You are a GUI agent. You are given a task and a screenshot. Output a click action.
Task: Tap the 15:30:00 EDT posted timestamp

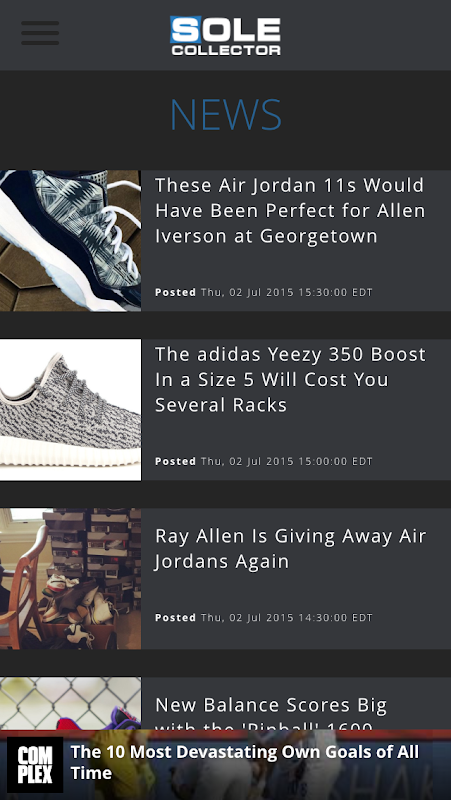(287, 292)
